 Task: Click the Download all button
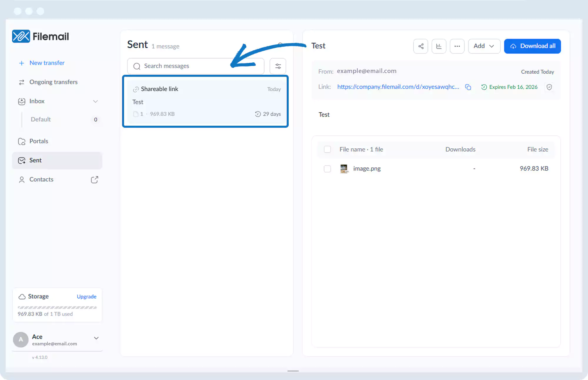pos(532,46)
